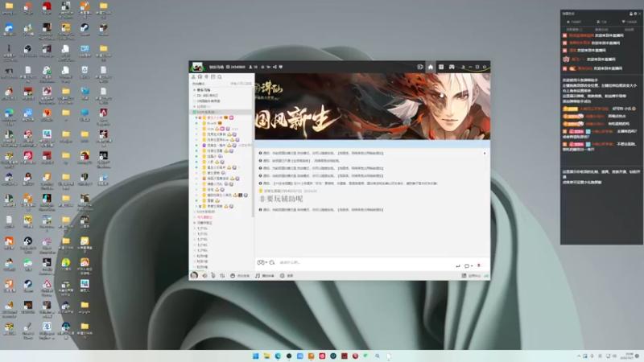
Task: Open the list template icon beside the home icon
Action: [x=441, y=67]
